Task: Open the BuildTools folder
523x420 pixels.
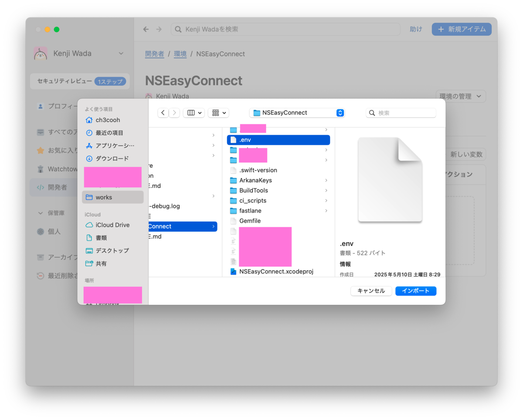Action: click(x=254, y=190)
